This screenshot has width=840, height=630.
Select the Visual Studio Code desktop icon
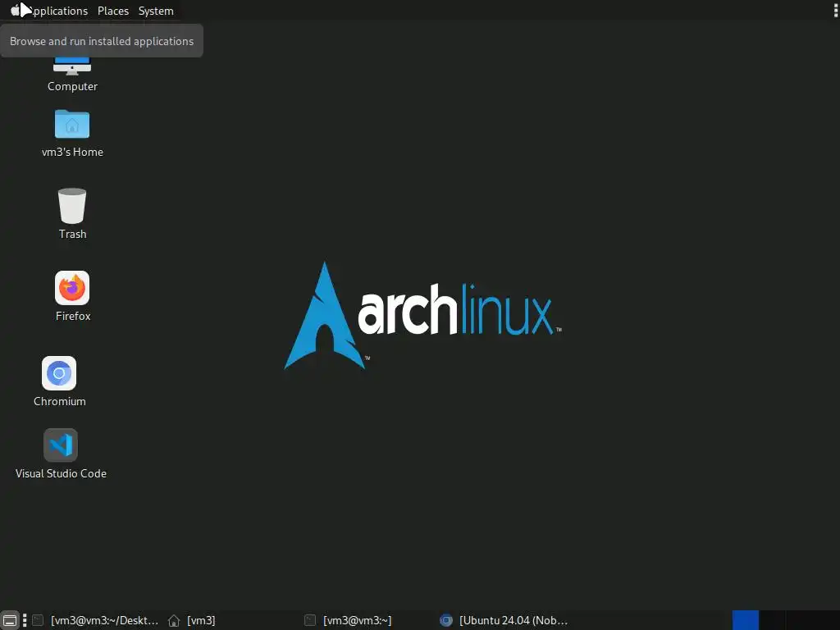61,445
